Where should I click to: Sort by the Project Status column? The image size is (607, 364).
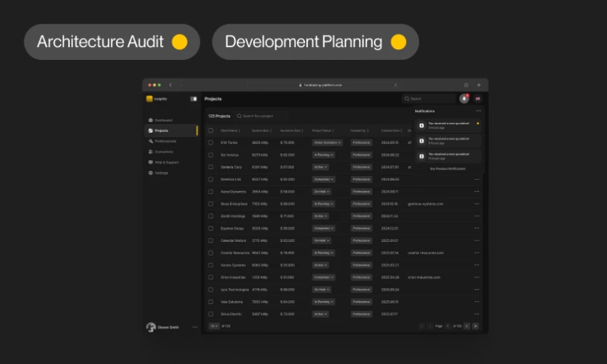pos(323,130)
